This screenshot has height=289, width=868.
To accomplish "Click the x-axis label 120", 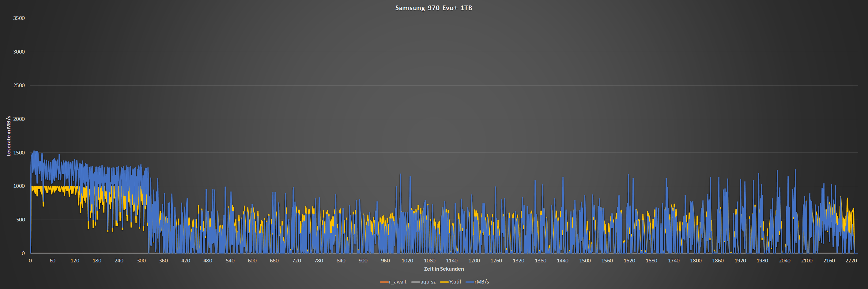I will (75, 261).
